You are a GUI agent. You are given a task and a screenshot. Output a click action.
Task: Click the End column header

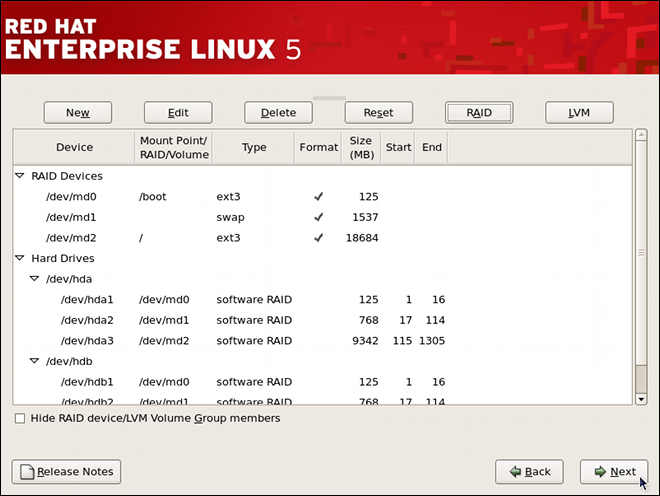[x=431, y=147]
